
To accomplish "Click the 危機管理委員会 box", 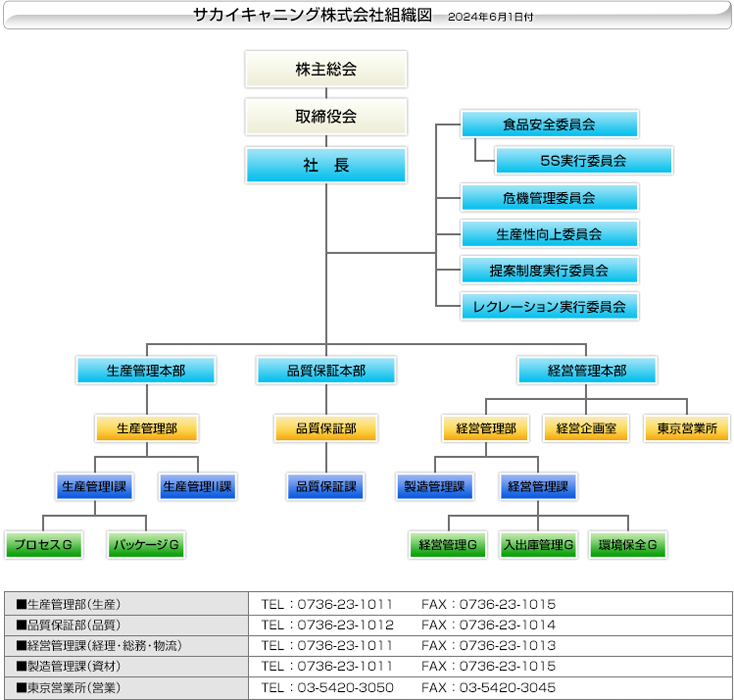I will coord(549,198).
